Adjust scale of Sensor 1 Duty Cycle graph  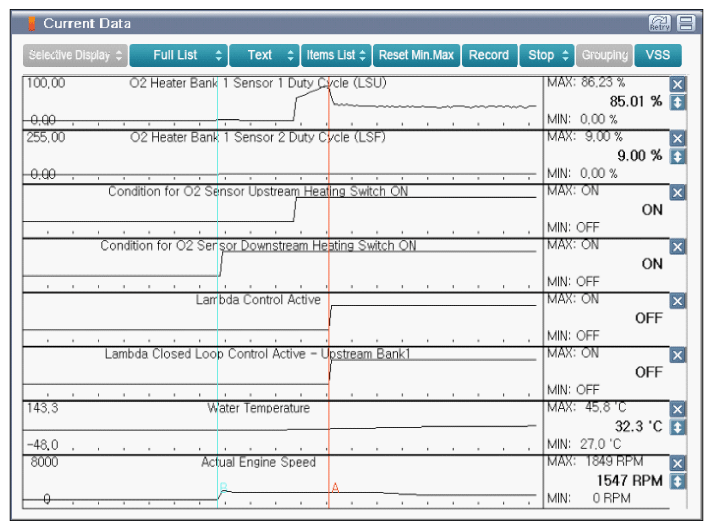click(x=678, y=102)
